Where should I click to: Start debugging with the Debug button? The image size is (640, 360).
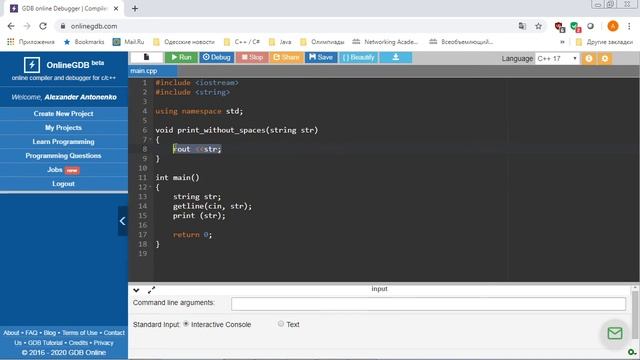(x=216, y=57)
